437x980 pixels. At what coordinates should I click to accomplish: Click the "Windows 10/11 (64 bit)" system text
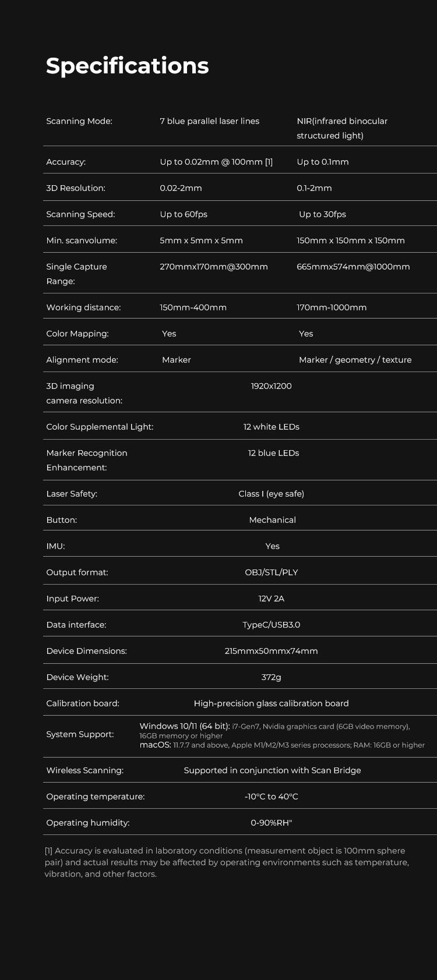(x=184, y=726)
